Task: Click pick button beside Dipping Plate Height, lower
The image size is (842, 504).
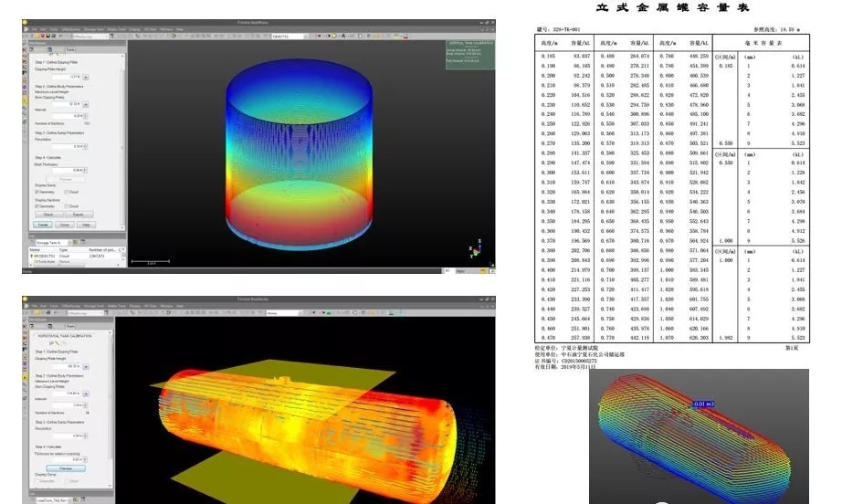Action: point(86,367)
